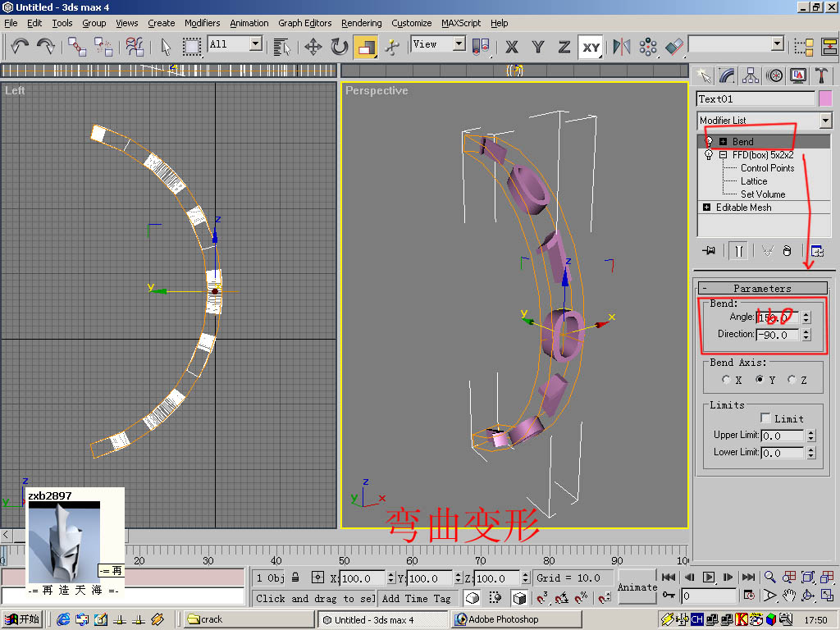Click the Add Time Tag button

coord(416,598)
